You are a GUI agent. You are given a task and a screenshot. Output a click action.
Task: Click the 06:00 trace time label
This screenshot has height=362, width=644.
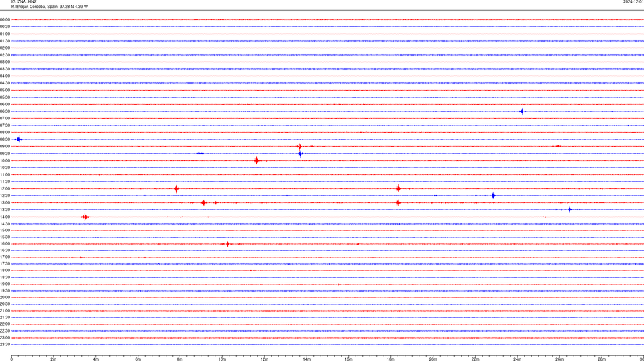click(x=5, y=105)
